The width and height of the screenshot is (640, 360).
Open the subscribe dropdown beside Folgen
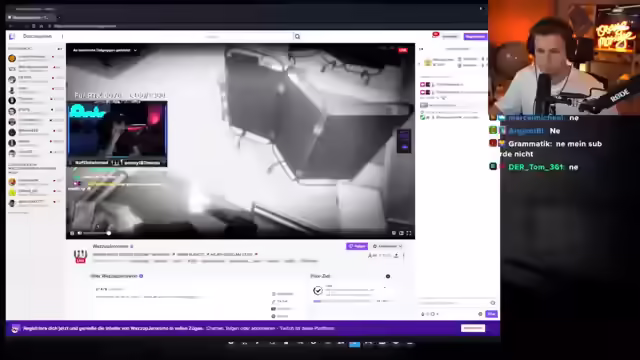(x=387, y=246)
